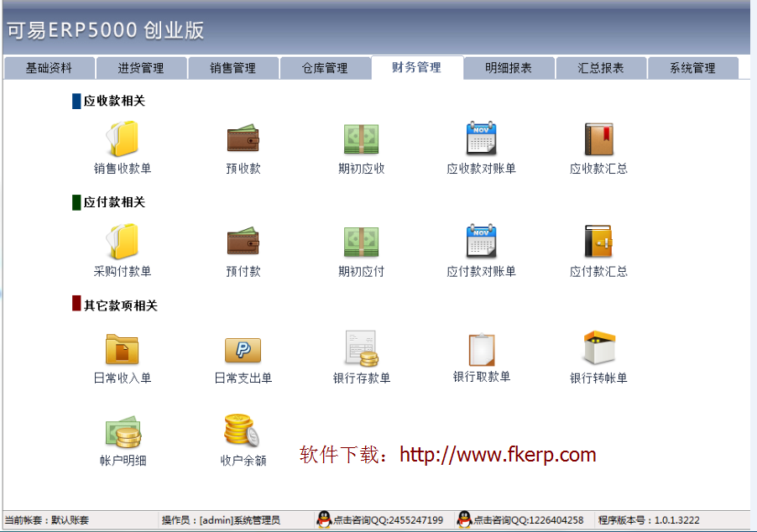Screen dimensions: 757x532
Task: Open 应付款汇总 address book icon
Action: click(x=598, y=241)
